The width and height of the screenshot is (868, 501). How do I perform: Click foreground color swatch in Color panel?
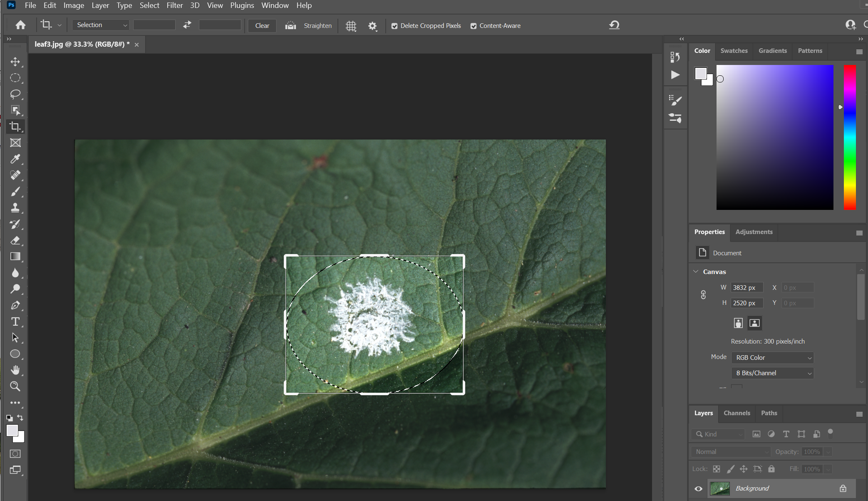(x=701, y=73)
